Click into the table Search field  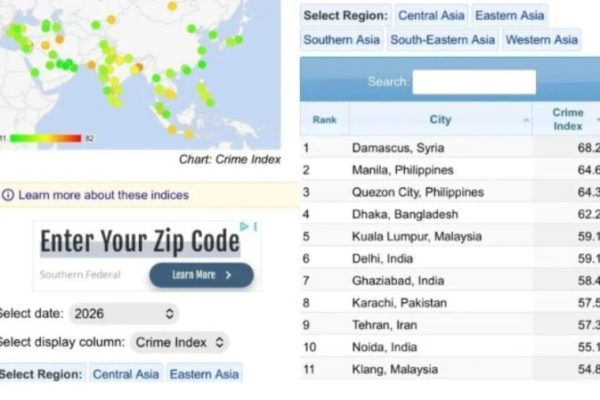pyautogui.click(x=473, y=82)
